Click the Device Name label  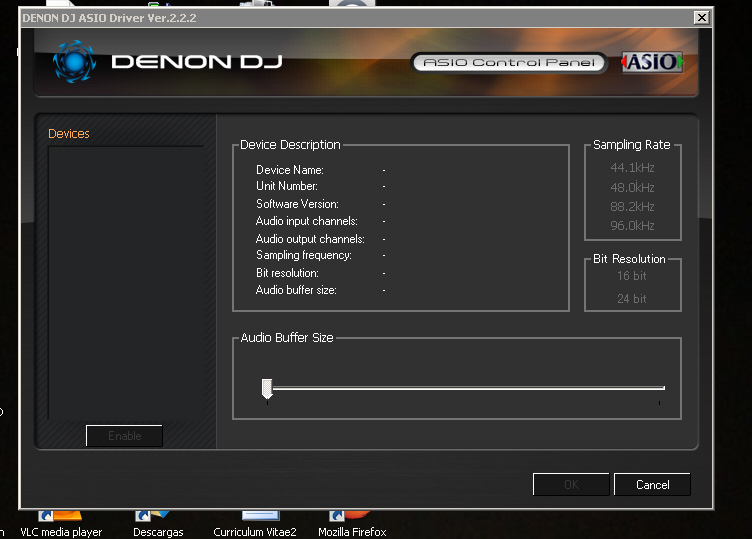(x=290, y=170)
